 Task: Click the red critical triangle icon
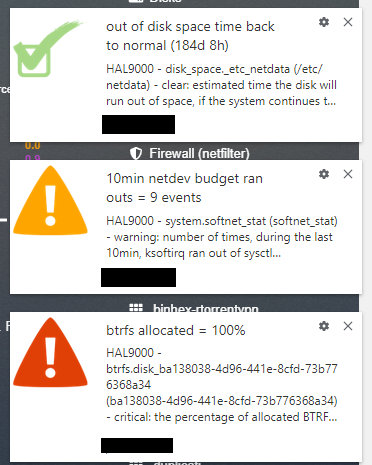click(x=50, y=352)
